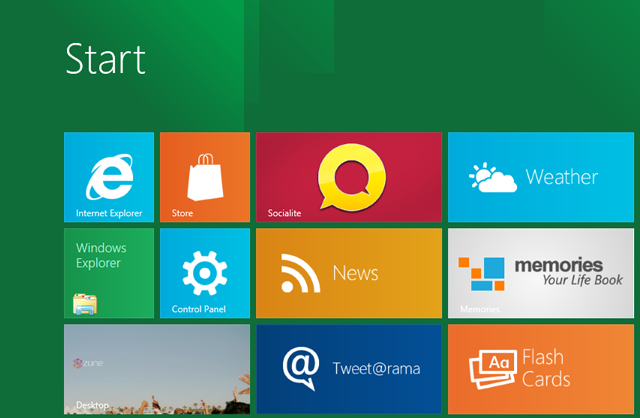The width and height of the screenshot is (640, 418).
Task: Click the Flash Cards Aa cards icon
Action: tap(493, 369)
